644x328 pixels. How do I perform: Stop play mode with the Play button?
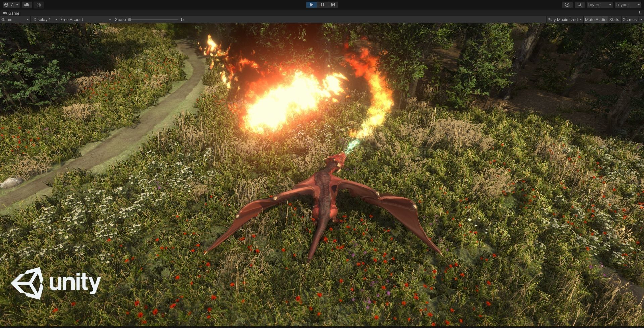311,5
